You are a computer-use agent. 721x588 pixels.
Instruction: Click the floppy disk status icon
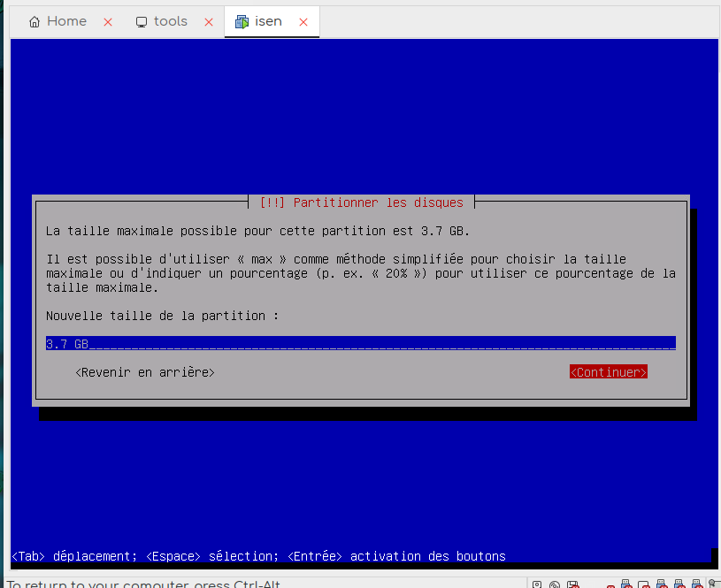point(575,584)
